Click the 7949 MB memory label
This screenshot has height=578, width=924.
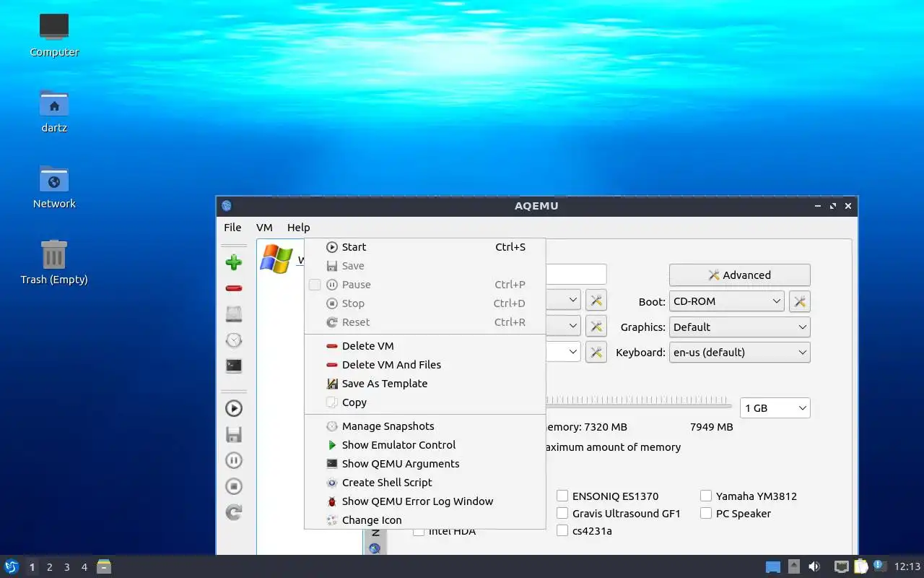pyautogui.click(x=711, y=427)
